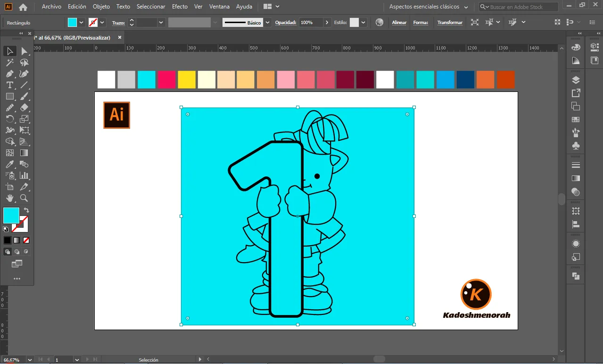Select the Scale tool
Image resolution: width=603 pixels, height=364 pixels.
point(24,119)
